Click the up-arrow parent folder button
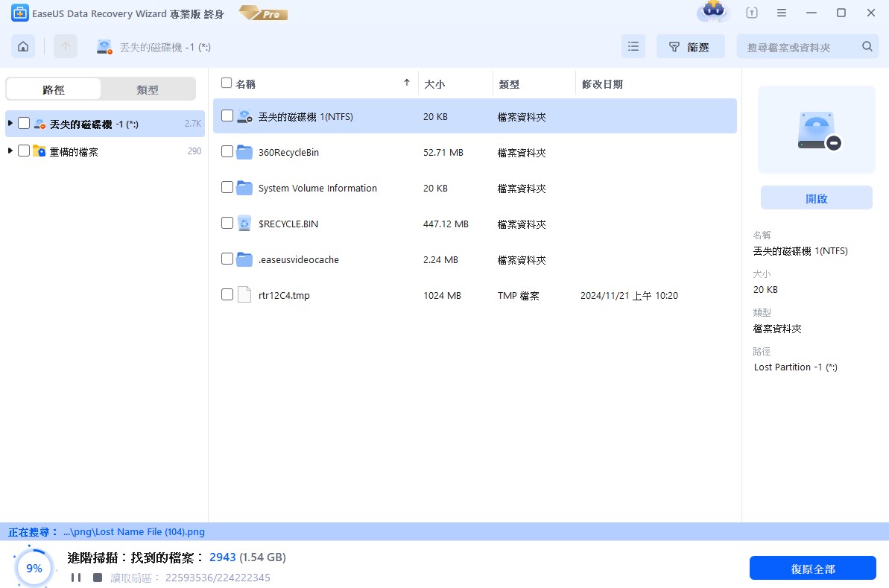889x588 pixels. [66, 46]
